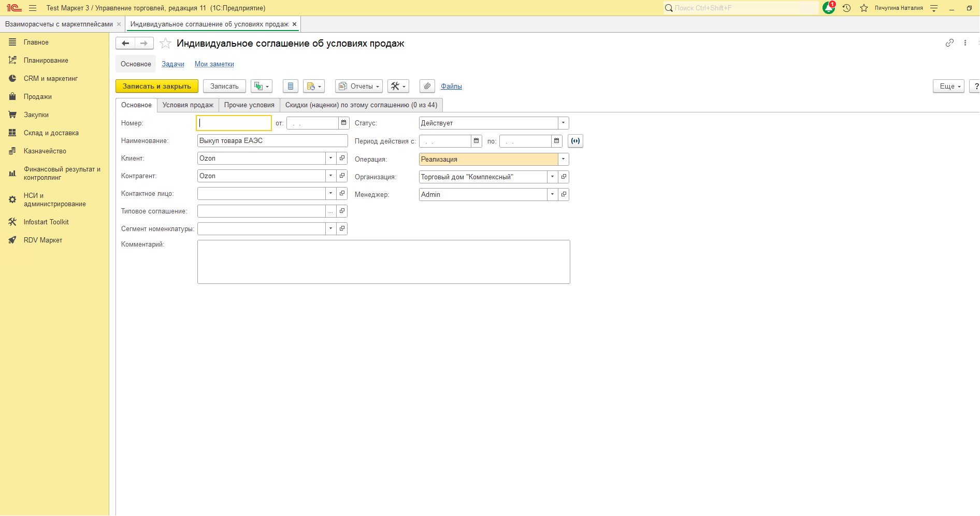Open the Отчеты dropdown menu

click(359, 86)
